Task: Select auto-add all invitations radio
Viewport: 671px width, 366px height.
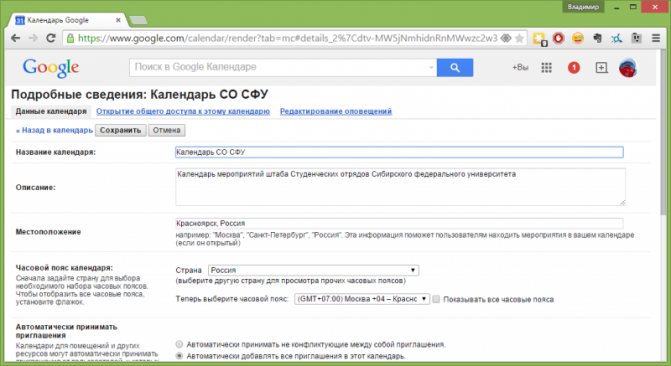Action: coord(179,356)
